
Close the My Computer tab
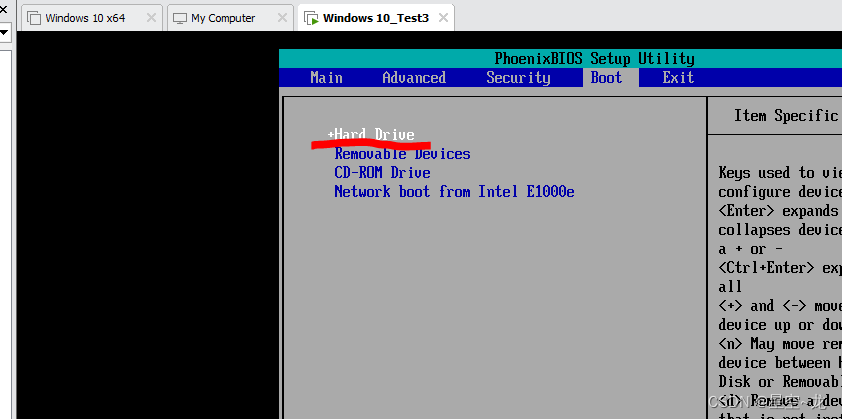tap(282, 18)
